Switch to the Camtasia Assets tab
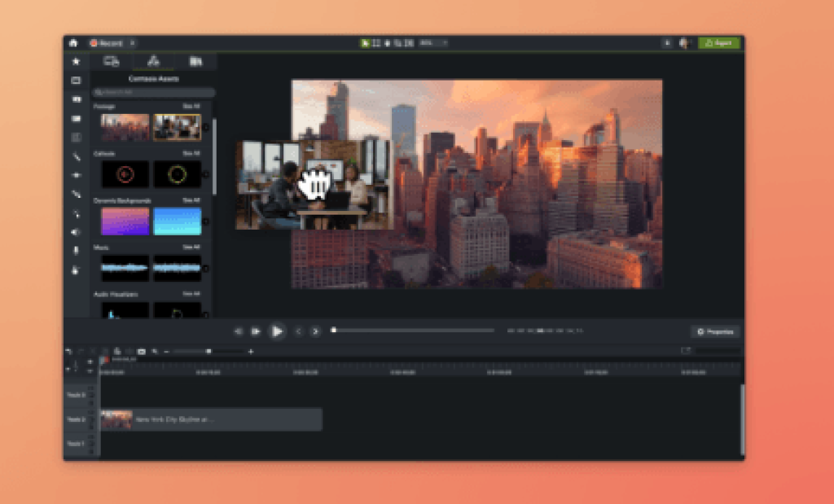The image size is (834, 504). pyautogui.click(x=151, y=61)
